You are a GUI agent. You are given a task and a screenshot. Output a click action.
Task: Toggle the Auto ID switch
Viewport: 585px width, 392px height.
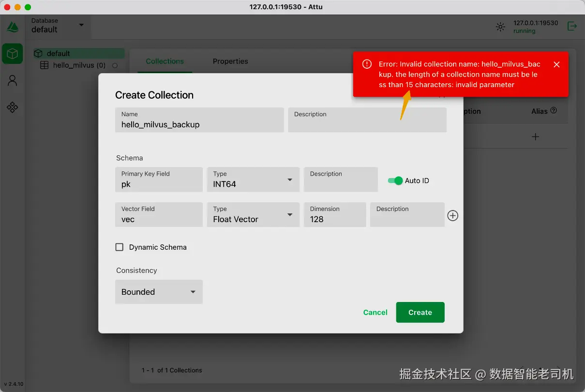[x=395, y=181]
